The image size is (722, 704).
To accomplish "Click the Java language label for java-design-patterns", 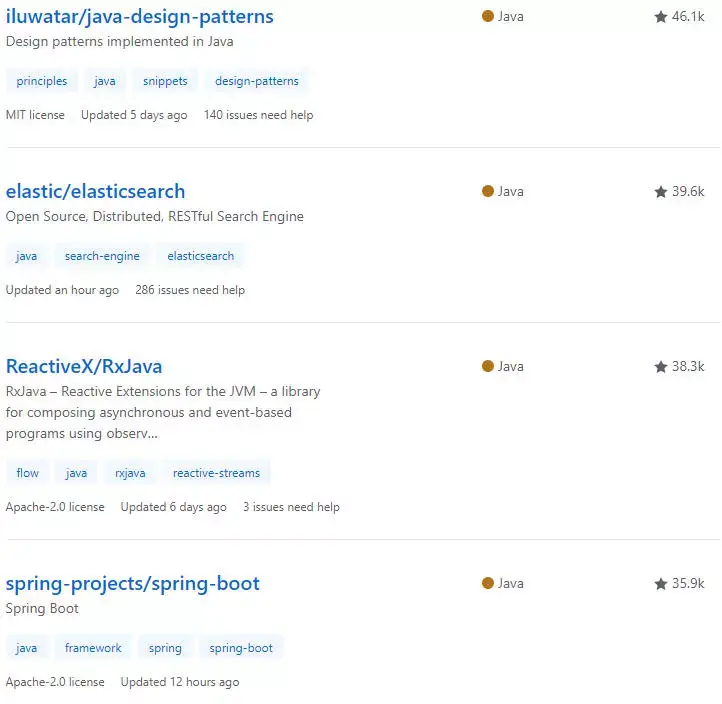I will [511, 17].
